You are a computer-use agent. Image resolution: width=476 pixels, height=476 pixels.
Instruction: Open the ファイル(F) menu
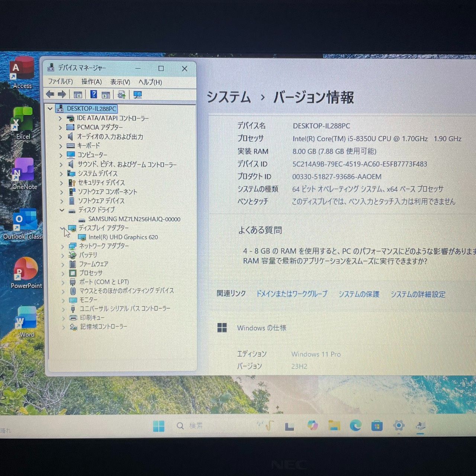[60, 82]
